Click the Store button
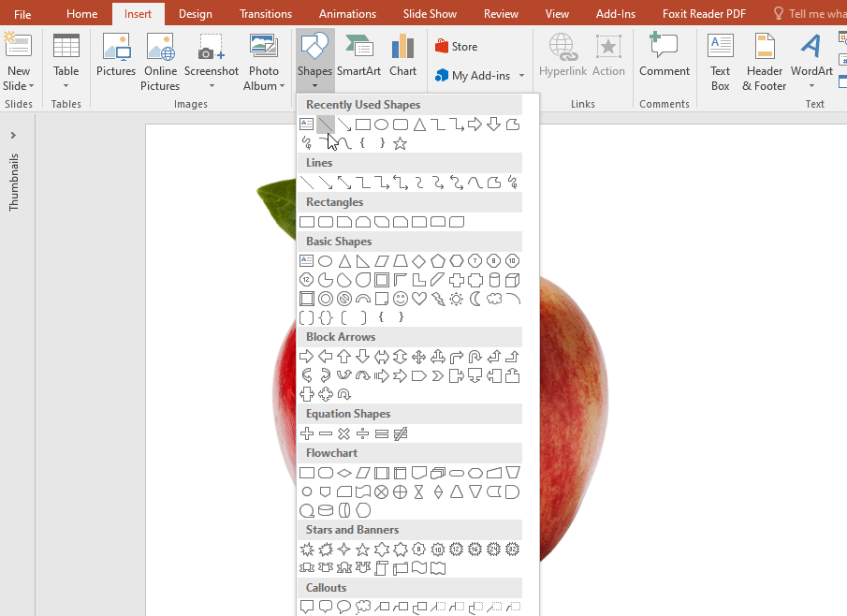Image resolution: width=847 pixels, height=616 pixels. 456,47
